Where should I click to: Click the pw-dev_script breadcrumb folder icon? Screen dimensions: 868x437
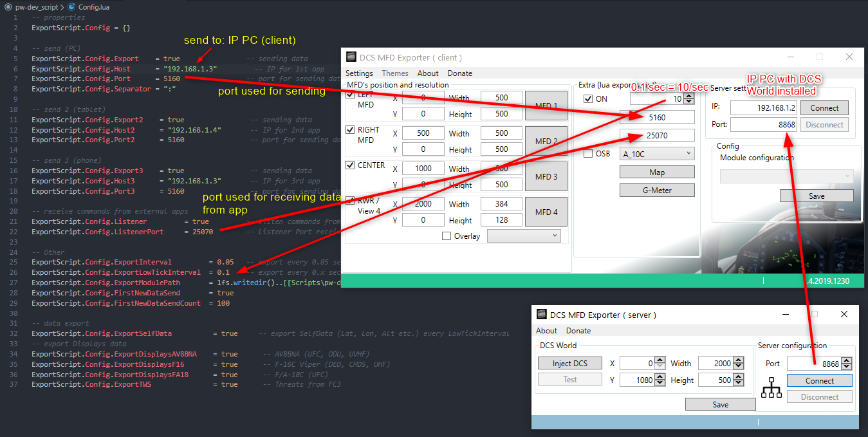(x=7, y=6)
